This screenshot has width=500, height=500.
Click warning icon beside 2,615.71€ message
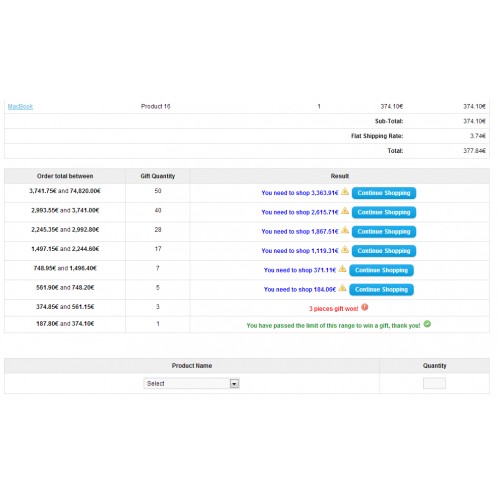[345, 211]
